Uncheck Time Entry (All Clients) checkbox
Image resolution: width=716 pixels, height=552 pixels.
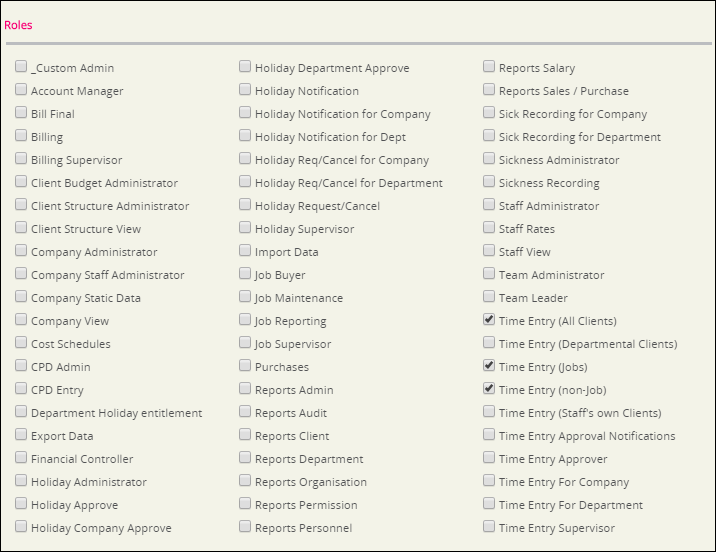[x=489, y=321]
